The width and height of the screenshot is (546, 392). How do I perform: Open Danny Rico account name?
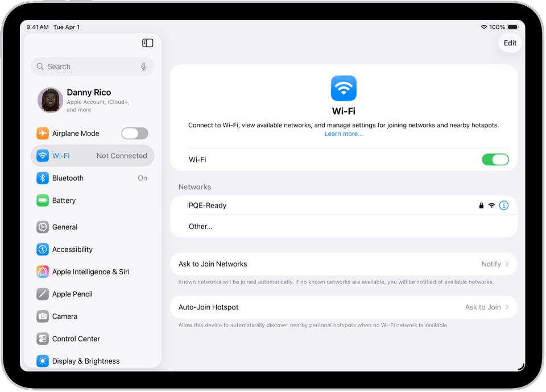(89, 92)
